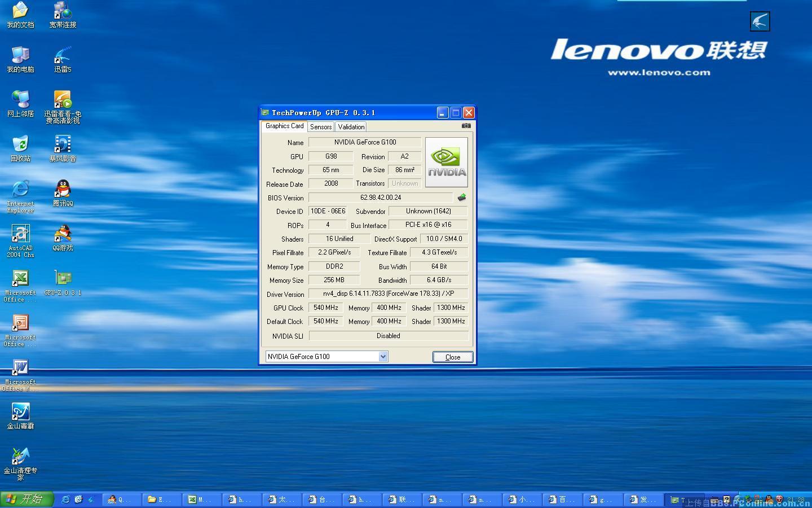This screenshot has height=508, width=812.
Task: Click the ROPs value 4
Action: (328, 225)
